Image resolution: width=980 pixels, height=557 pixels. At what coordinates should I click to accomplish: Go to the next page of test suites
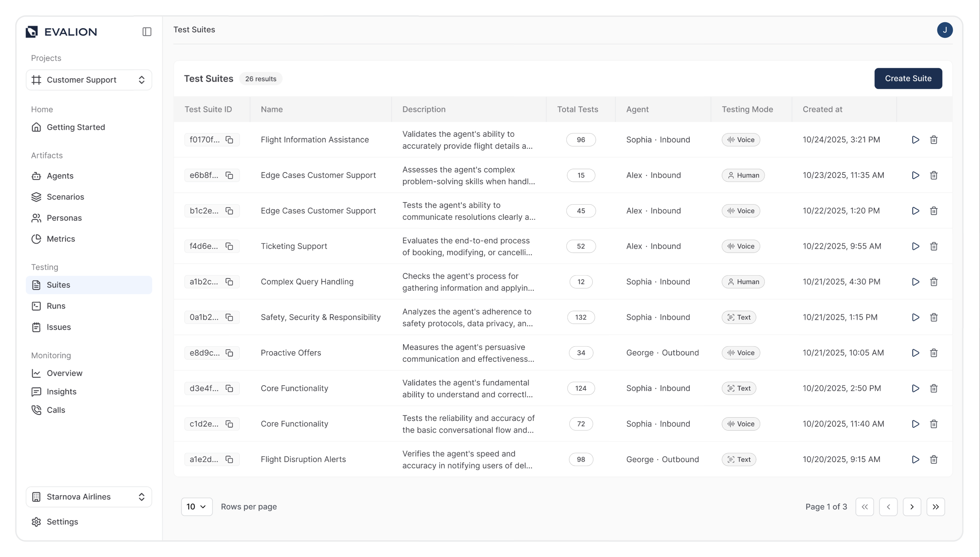tap(912, 507)
